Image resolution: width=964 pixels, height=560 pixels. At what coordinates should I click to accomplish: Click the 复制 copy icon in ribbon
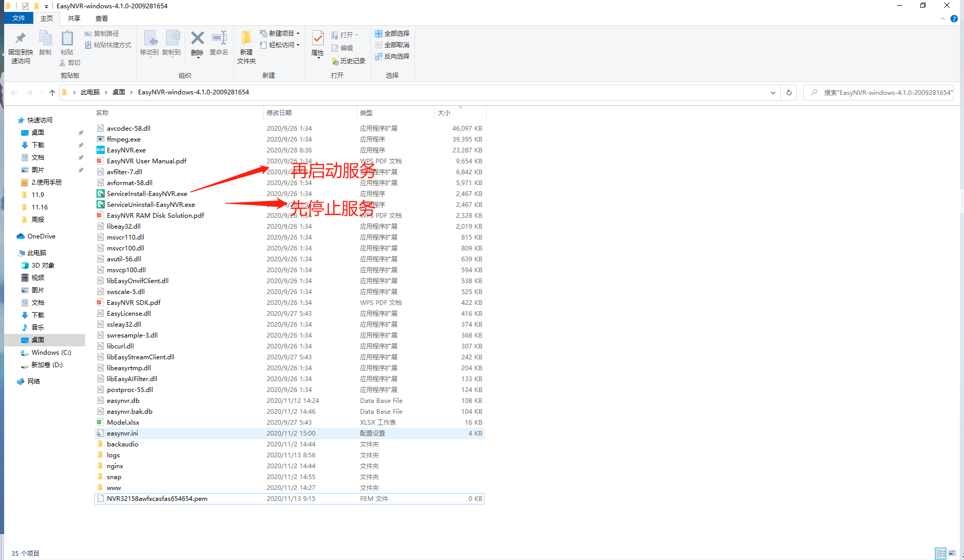tap(45, 38)
